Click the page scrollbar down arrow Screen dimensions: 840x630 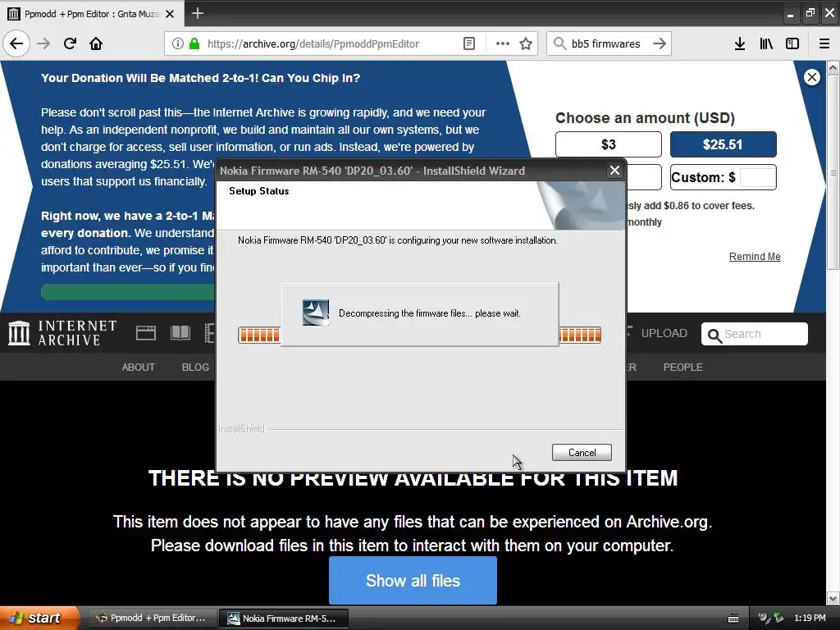point(833,598)
